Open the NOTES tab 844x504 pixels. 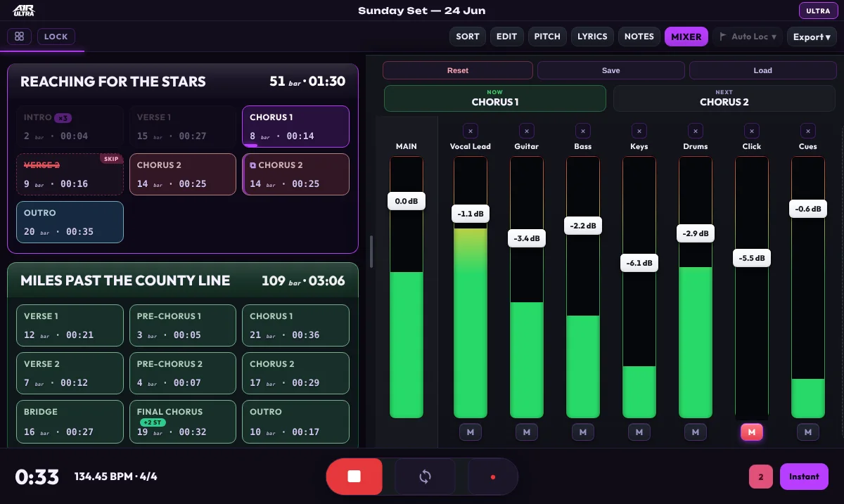(x=639, y=37)
